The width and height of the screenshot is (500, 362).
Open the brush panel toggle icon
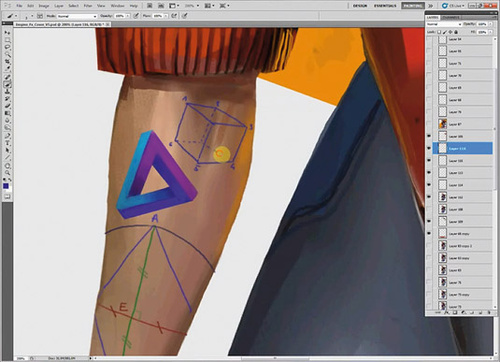pos(40,16)
